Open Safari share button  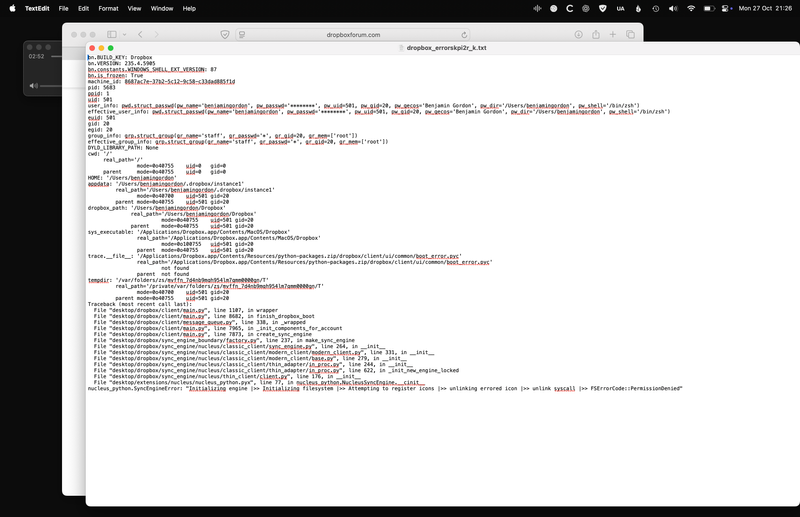[x=596, y=34]
